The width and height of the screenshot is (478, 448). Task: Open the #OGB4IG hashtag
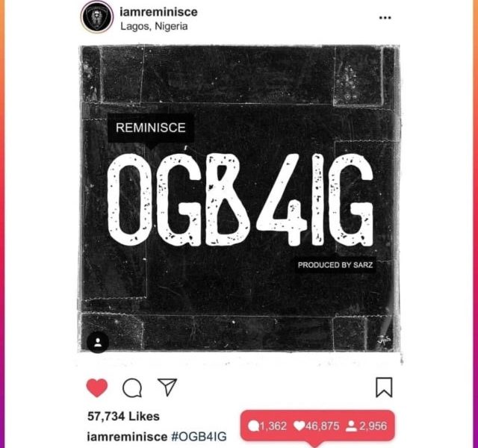199,436
